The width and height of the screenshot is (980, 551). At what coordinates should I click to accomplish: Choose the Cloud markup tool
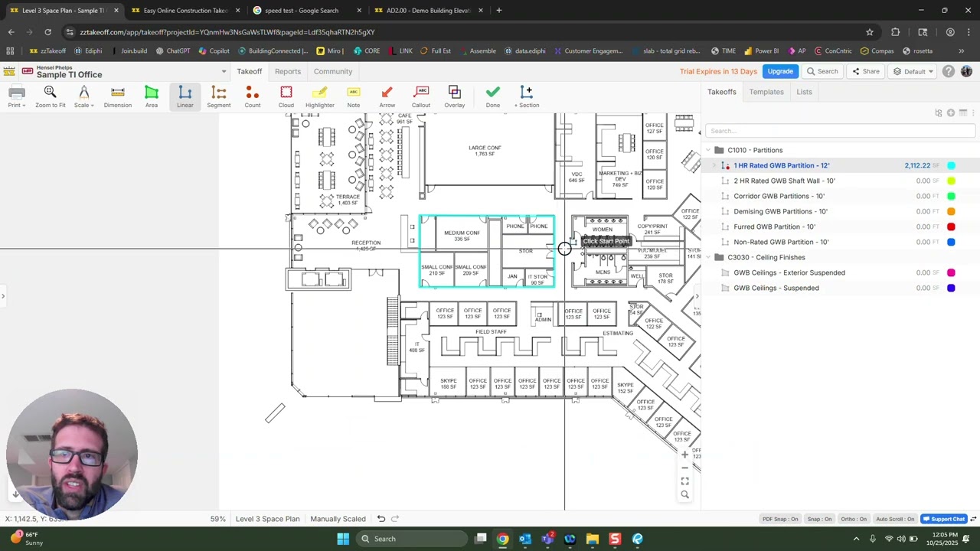(286, 96)
